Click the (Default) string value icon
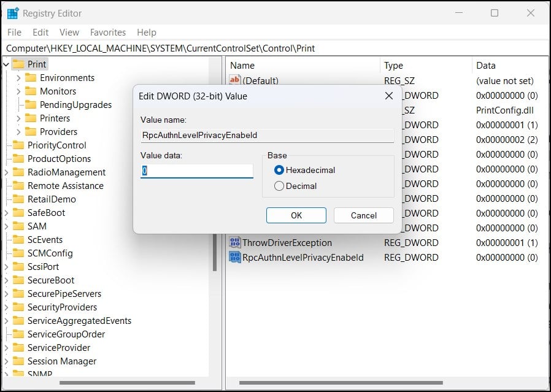This screenshot has width=551, height=392. (x=235, y=80)
